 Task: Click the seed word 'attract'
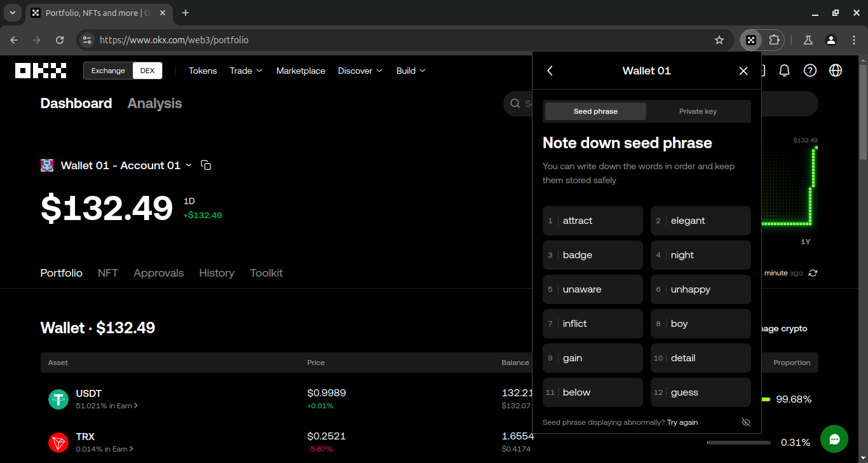click(593, 221)
